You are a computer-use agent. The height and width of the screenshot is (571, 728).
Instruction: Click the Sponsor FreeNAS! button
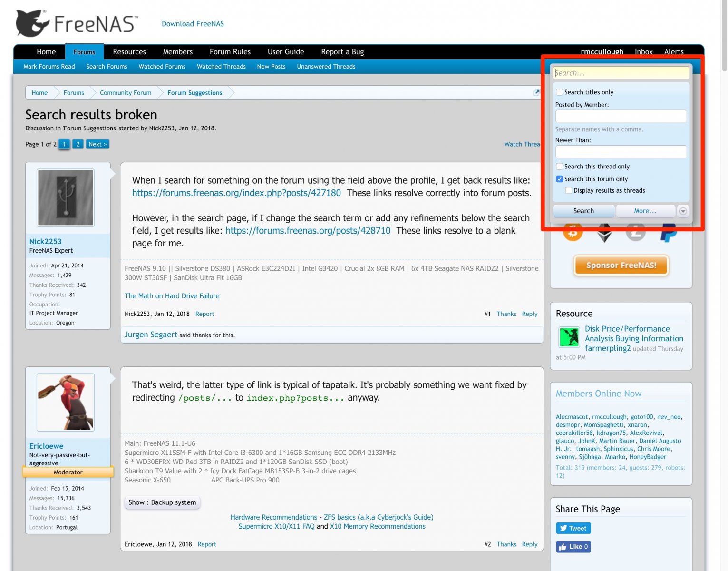pos(621,266)
